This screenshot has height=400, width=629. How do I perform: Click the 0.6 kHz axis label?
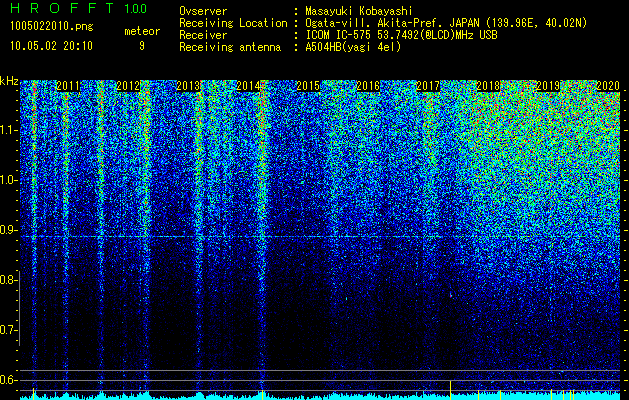pos(8,380)
